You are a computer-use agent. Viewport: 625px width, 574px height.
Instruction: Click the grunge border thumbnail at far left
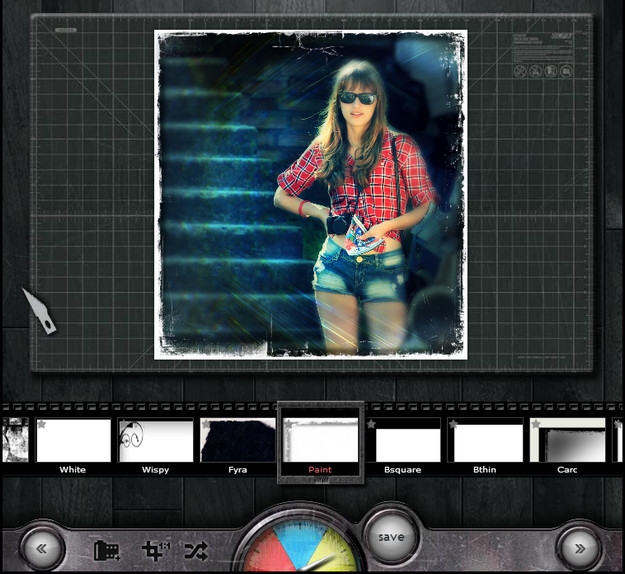15,440
